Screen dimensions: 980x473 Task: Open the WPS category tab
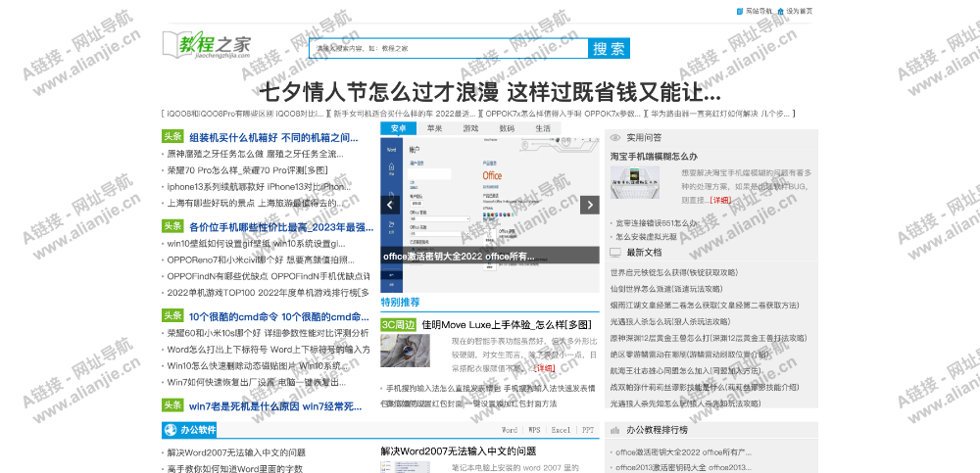coord(534,431)
